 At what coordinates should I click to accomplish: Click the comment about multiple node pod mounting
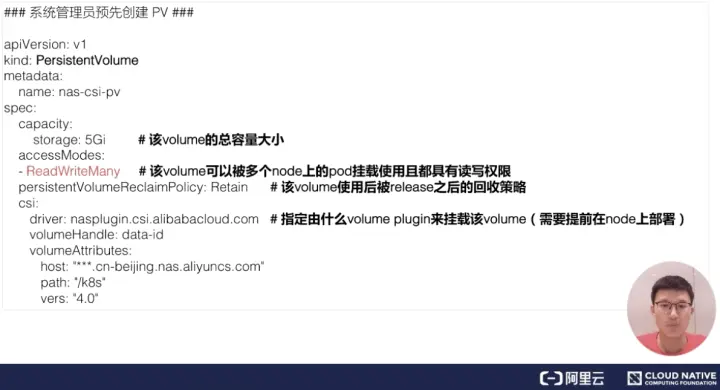pos(325,171)
